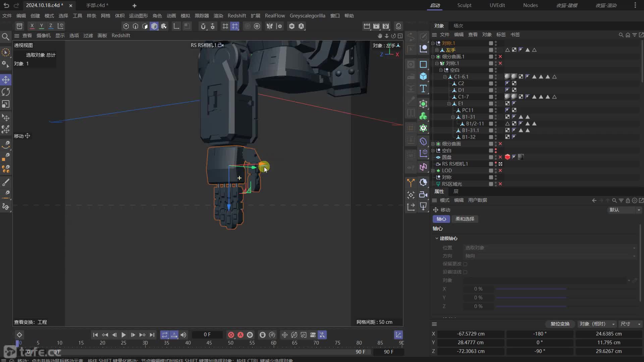Open a new document tab with plus

pyautogui.click(x=135, y=5)
